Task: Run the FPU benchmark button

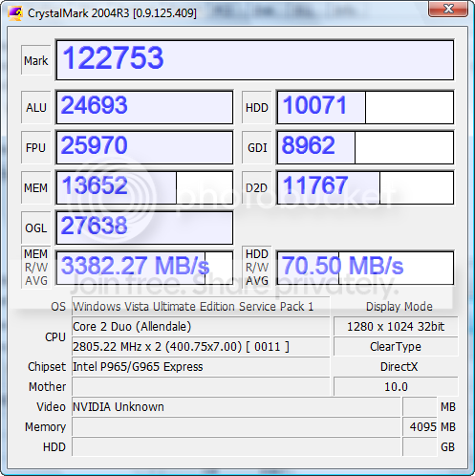Action: coord(36,147)
